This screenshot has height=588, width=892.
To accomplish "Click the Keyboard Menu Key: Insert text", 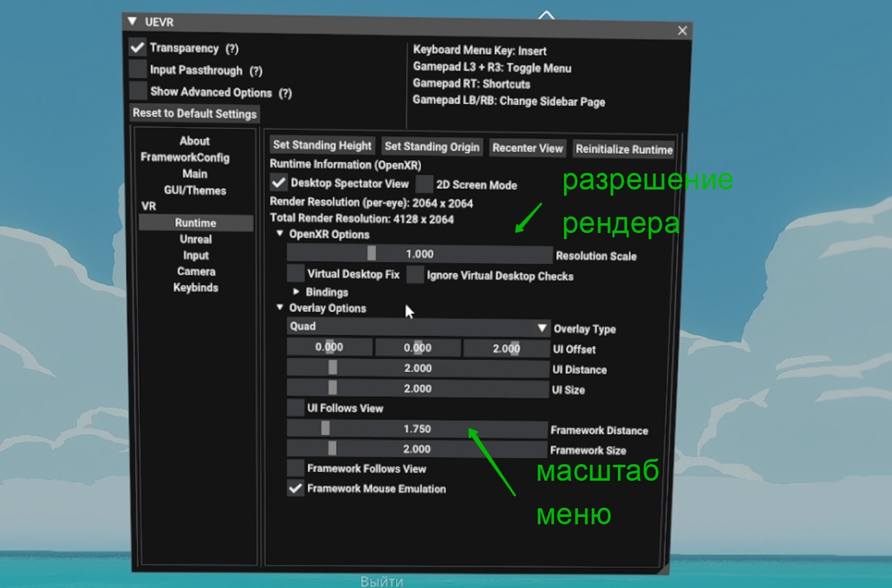I will click(x=479, y=50).
